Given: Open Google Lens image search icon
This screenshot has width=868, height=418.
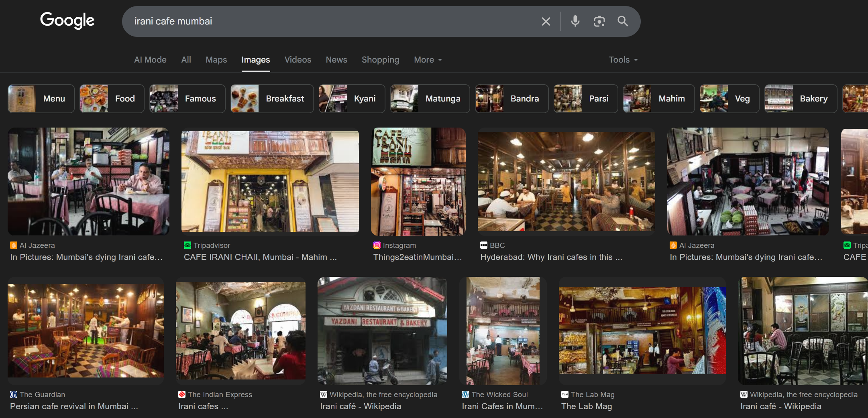Looking at the screenshot, I should point(599,21).
